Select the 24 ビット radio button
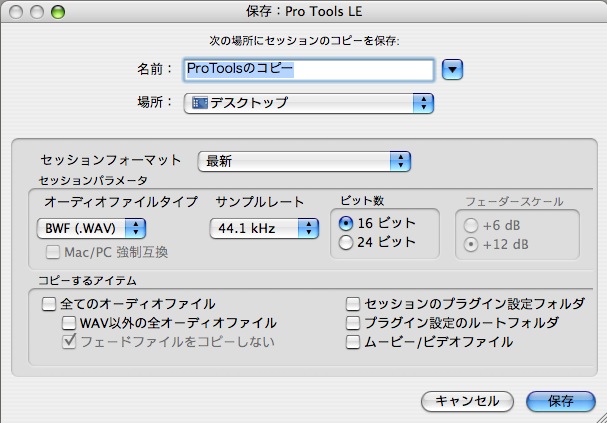The height and width of the screenshot is (423, 607). pyautogui.click(x=347, y=242)
